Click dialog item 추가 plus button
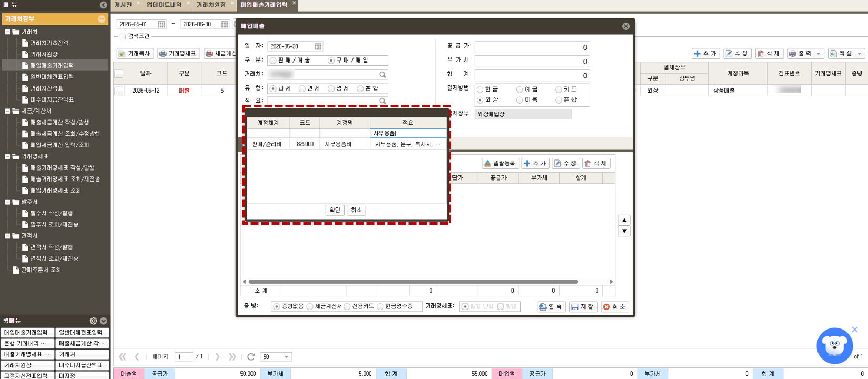This screenshot has height=379, width=868. [536, 164]
